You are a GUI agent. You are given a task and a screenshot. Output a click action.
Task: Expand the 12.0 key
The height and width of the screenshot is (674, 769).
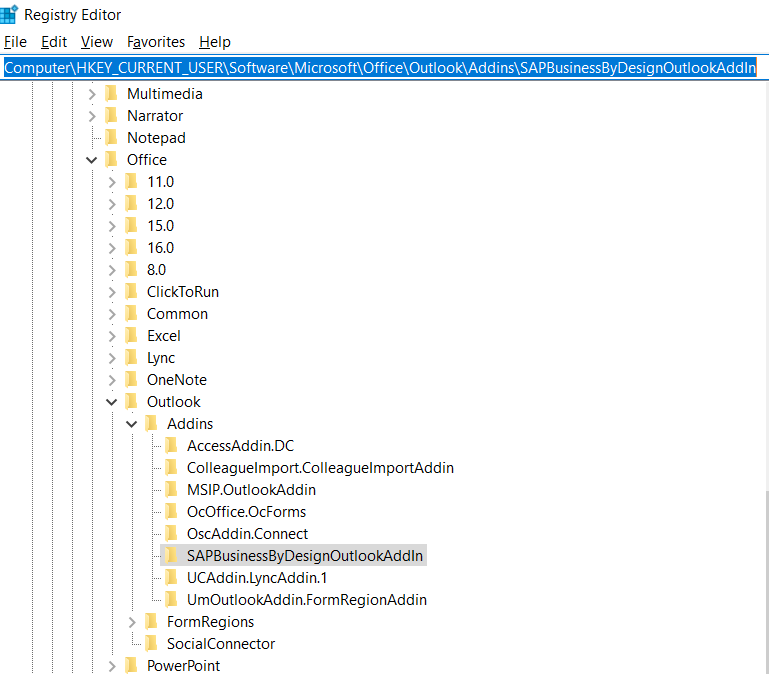(x=112, y=204)
